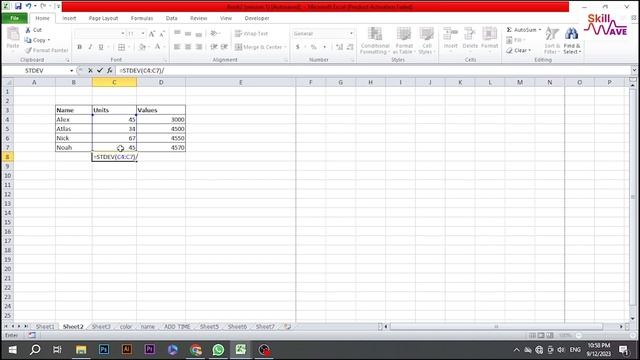Open File Explorer from the taskbar
This screenshot has width=640, height=360.
pyautogui.click(x=81, y=350)
